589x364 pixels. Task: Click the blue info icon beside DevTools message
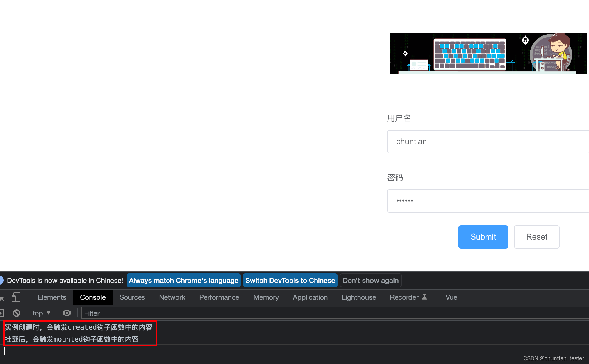coord(1,280)
